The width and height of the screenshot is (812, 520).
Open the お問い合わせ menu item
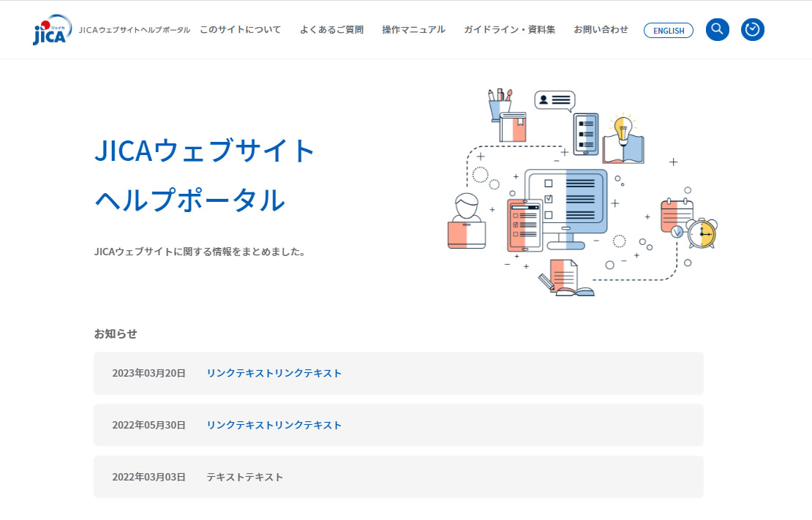coord(601,29)
